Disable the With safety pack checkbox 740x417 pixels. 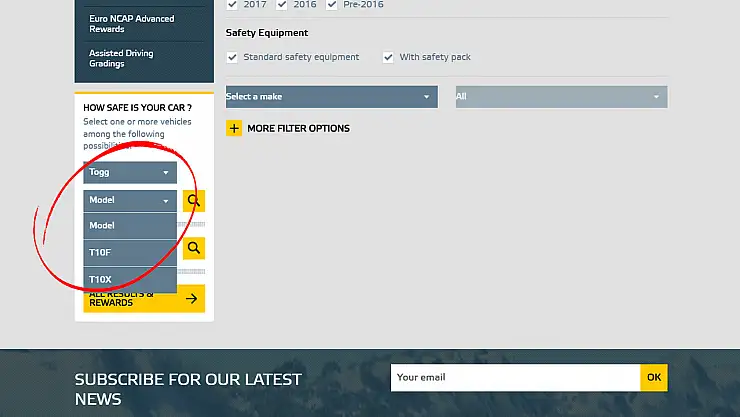click(388, 57)
